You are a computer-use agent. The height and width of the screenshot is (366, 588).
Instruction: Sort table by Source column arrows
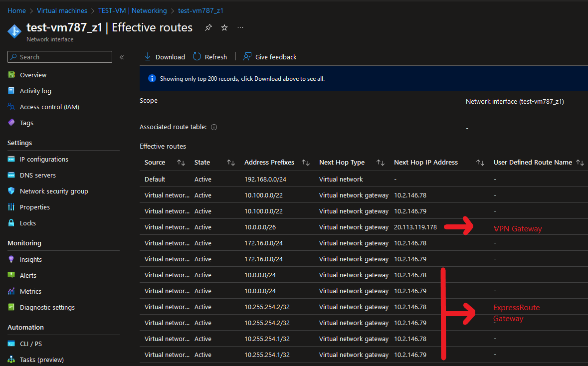point(181,163)
